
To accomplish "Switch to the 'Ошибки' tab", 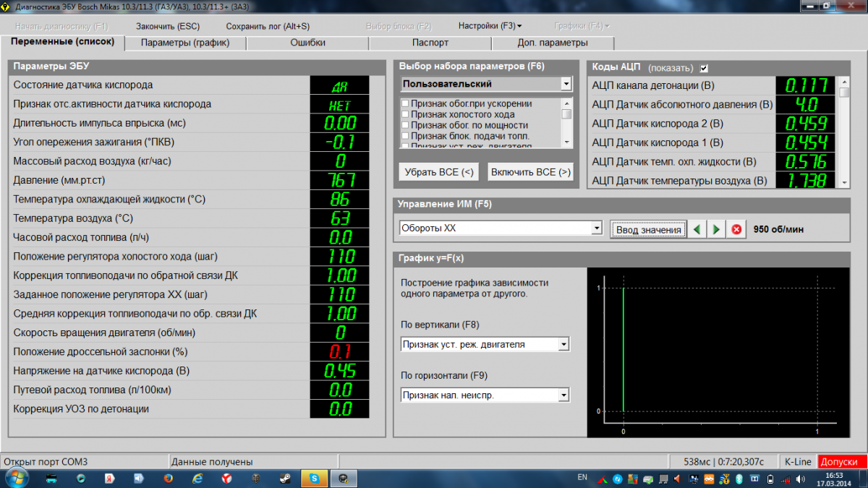I will 307,43.
